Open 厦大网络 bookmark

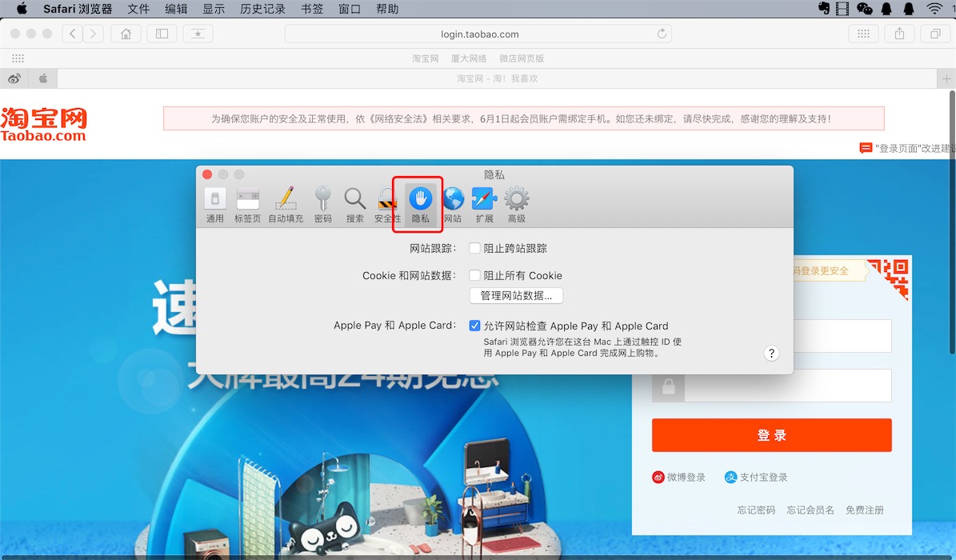tap(469, 58)
